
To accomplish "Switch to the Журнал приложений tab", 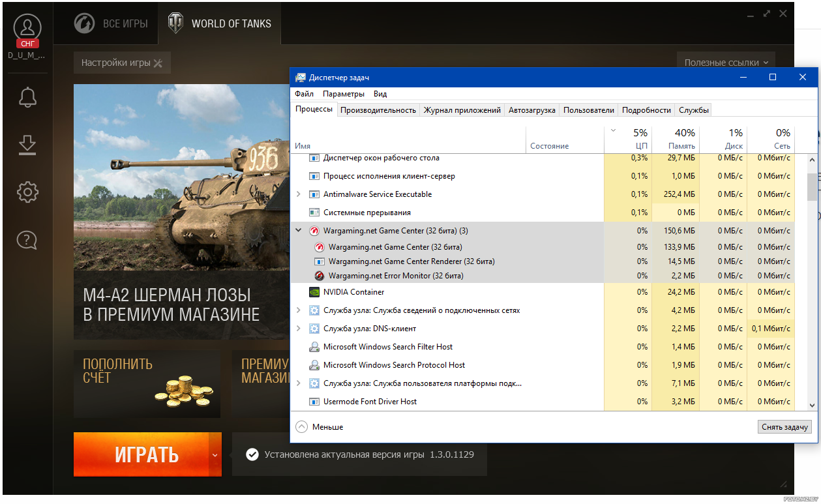I will pos(462,110).
